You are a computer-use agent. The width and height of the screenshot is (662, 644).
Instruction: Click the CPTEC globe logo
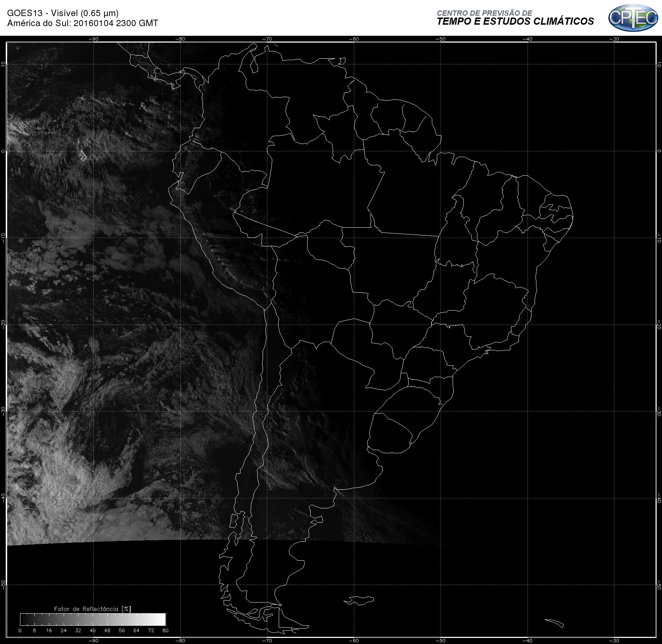(x=633, y=18)
